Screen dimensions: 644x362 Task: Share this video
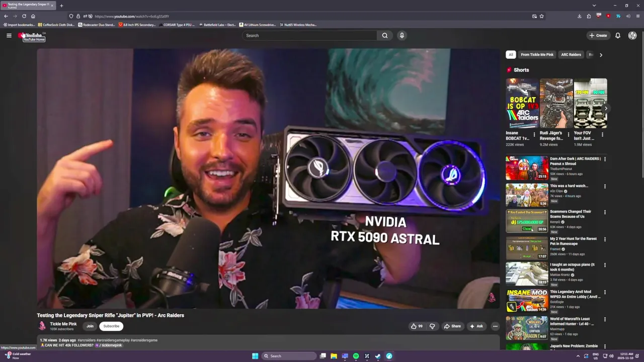[x=452, y=326]
